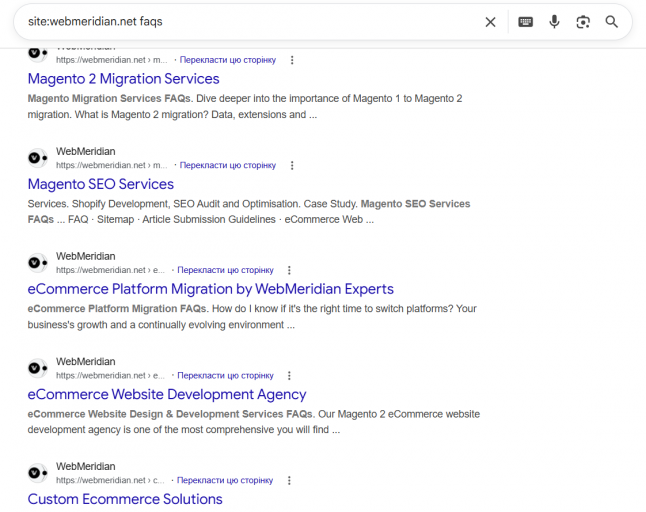
Task: Click URL breadcrumb above eCommerce Website Development Agency
Action: tap(110, 376)
